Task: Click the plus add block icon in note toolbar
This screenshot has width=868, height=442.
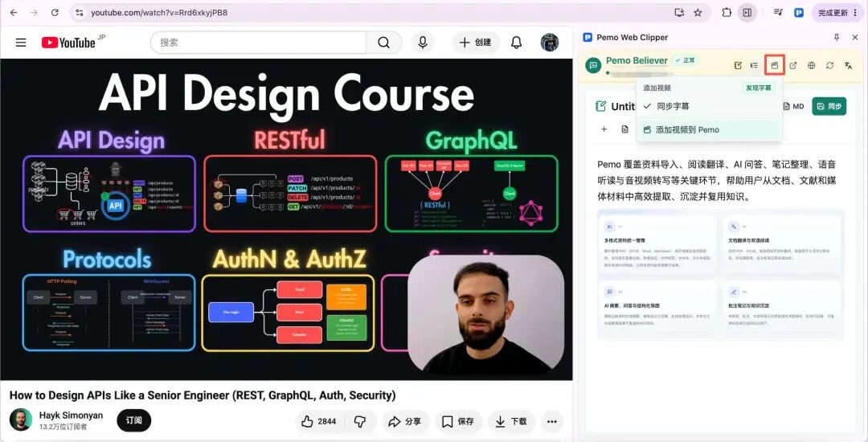Action: click(604, 129)
